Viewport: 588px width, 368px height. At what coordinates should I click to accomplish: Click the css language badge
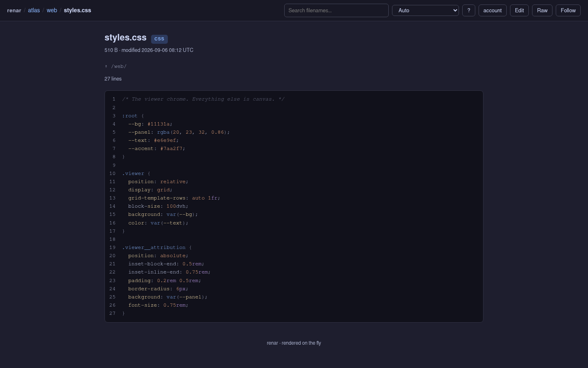pos(159,39)
